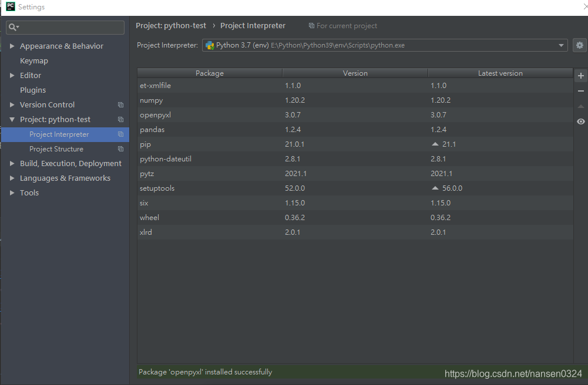Open the Project Interpreter dropdown

pyautogui.click(x=561, y=45)
